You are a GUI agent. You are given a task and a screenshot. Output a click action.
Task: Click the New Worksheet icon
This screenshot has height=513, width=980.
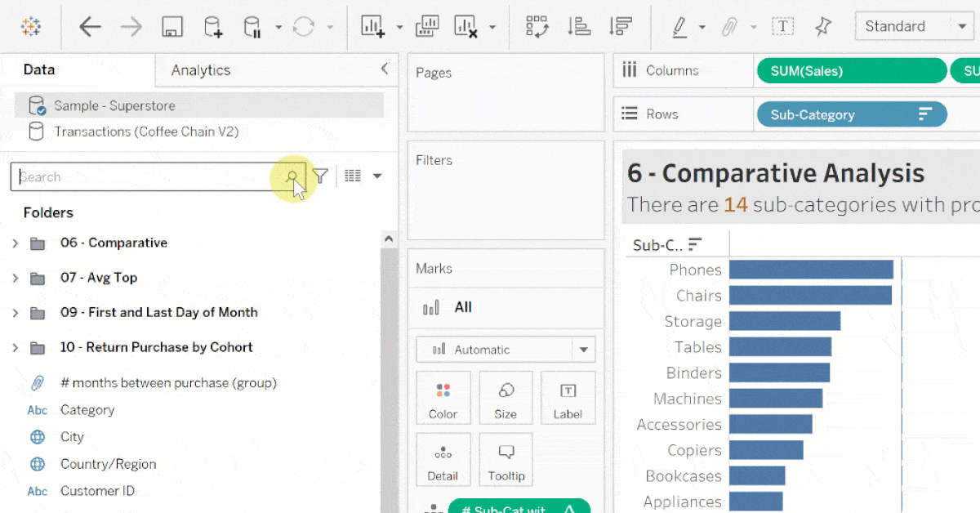[372, 27]
